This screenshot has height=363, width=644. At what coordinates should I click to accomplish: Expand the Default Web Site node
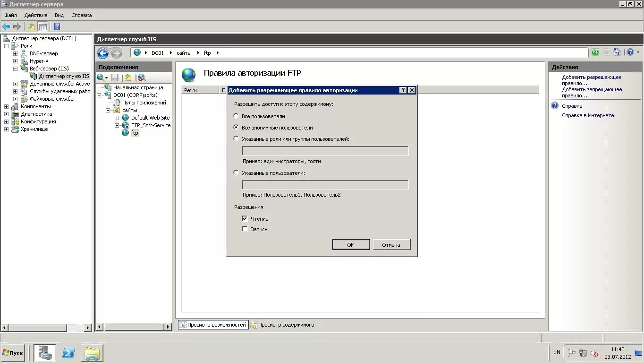click(117, 118)
